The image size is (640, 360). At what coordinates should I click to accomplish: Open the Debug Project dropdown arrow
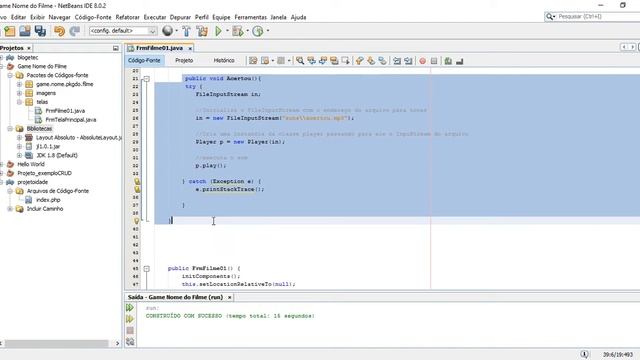pos(247,31)
